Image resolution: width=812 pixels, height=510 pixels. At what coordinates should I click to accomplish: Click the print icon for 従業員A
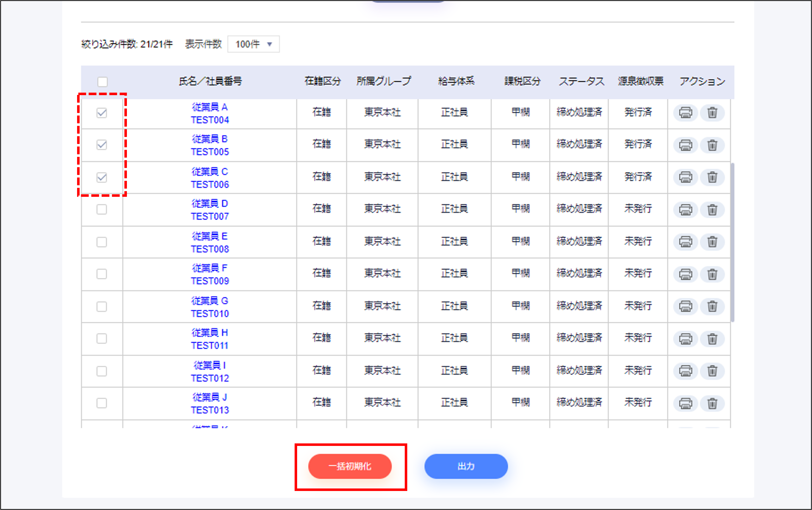coord(686,113)
